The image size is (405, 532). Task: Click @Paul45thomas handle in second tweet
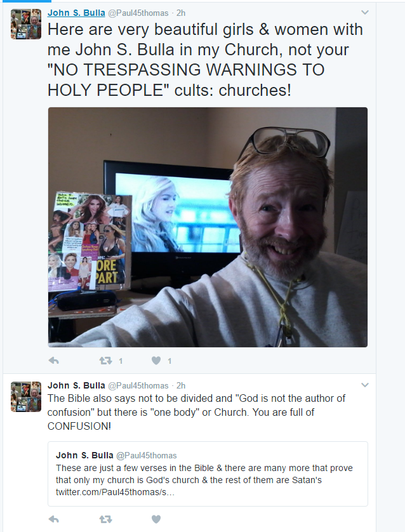[x=138, y=385]
